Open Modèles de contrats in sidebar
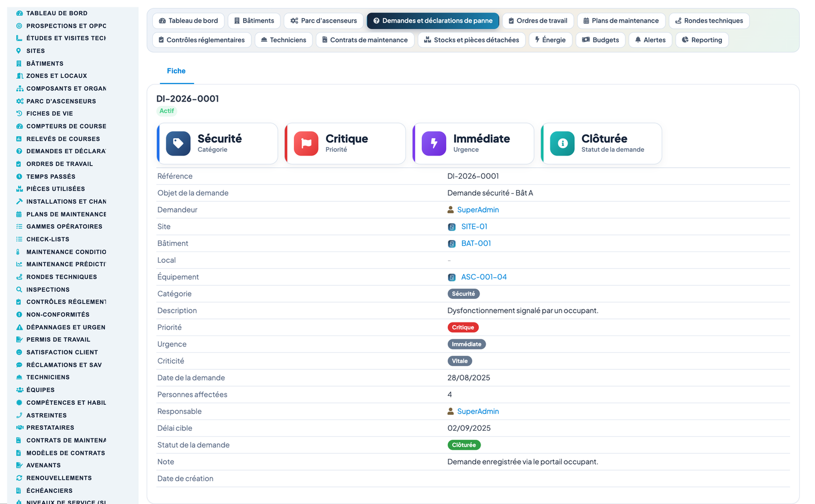 click(x=65, y=453)
